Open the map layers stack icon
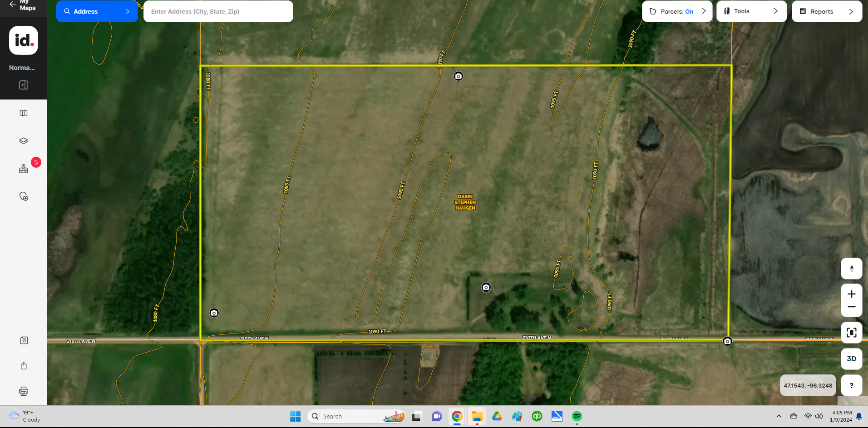Image resolution: width=868 pixels, height=428 pixels. tap(24, 141)
